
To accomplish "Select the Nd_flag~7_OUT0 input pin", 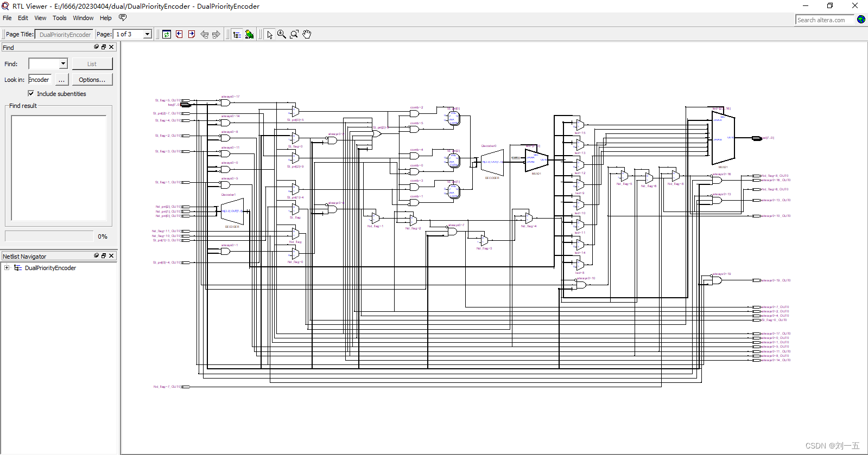I will (x=186, y=387).
